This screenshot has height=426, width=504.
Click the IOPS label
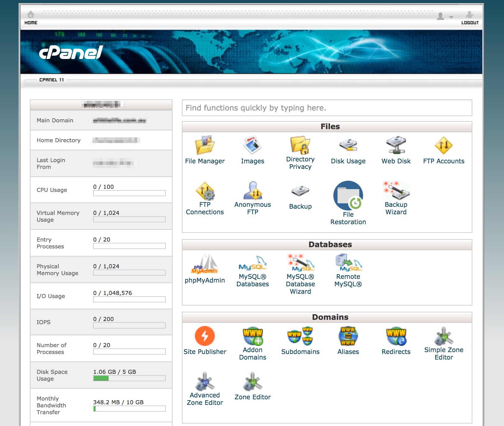tap(43, 322)
